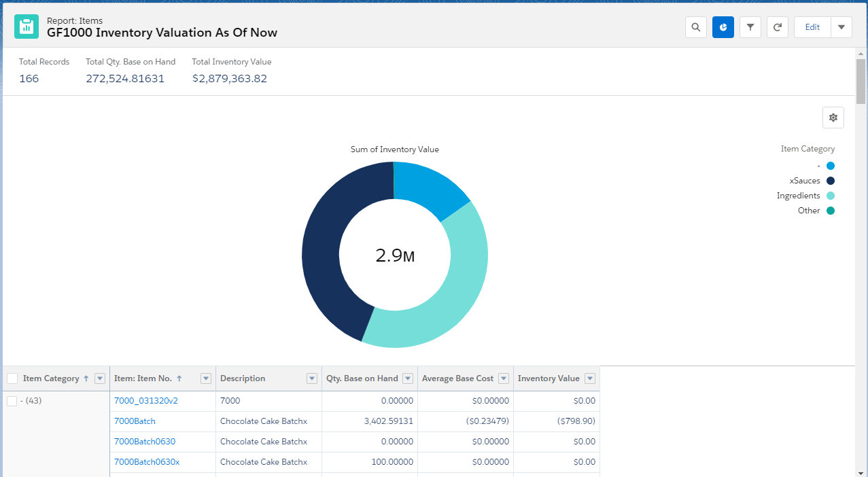Click the vertical scrollbar on the right side
The image size is (868, 477).
[861, 82]
